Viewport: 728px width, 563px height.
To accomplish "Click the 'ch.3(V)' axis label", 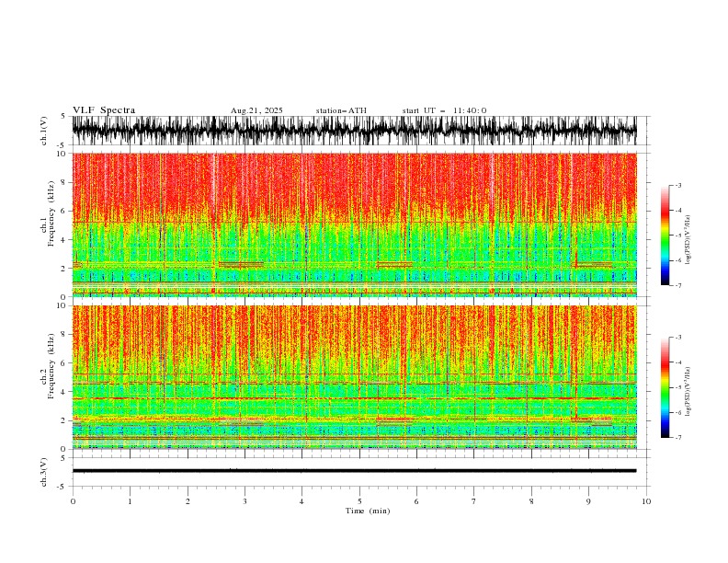I will coord(44,472).
